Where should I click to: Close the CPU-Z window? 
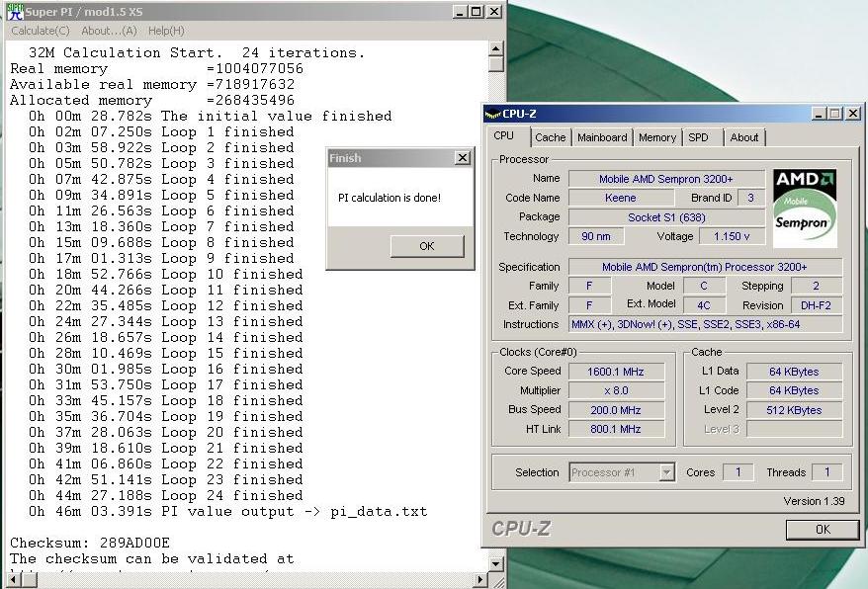click(853, 114)
